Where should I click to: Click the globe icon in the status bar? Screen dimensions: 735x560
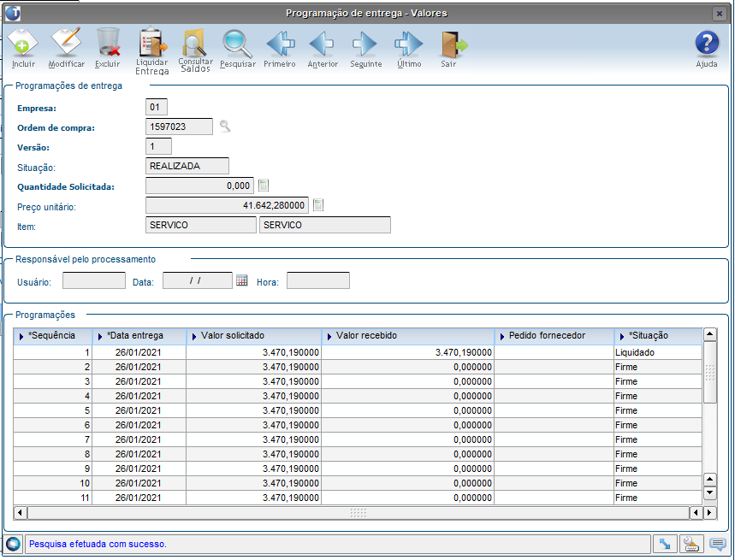(x=13, y=544)
